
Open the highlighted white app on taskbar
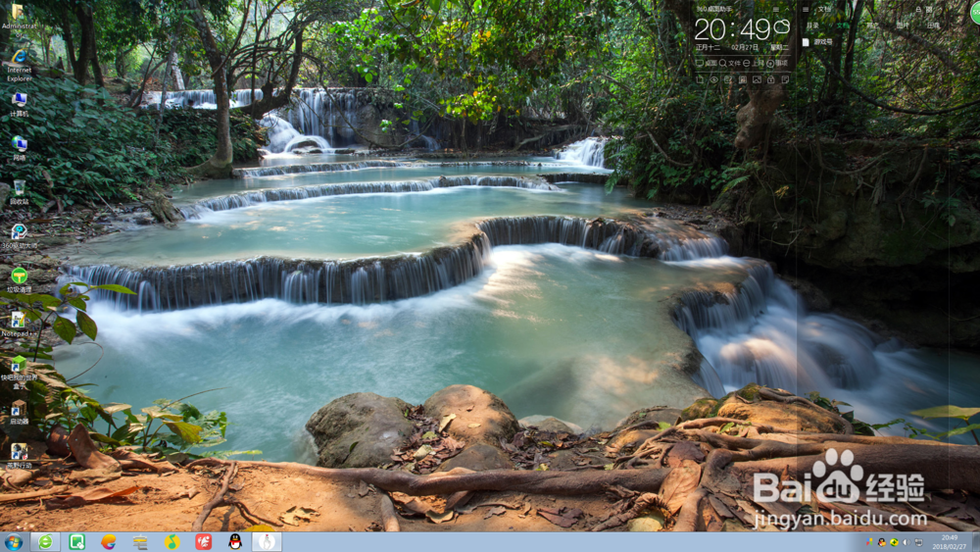(x=267, y=542)
